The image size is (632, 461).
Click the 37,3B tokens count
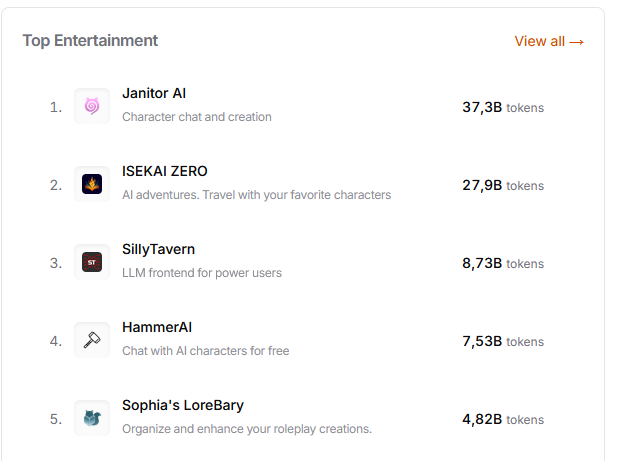tap(503, 107)
